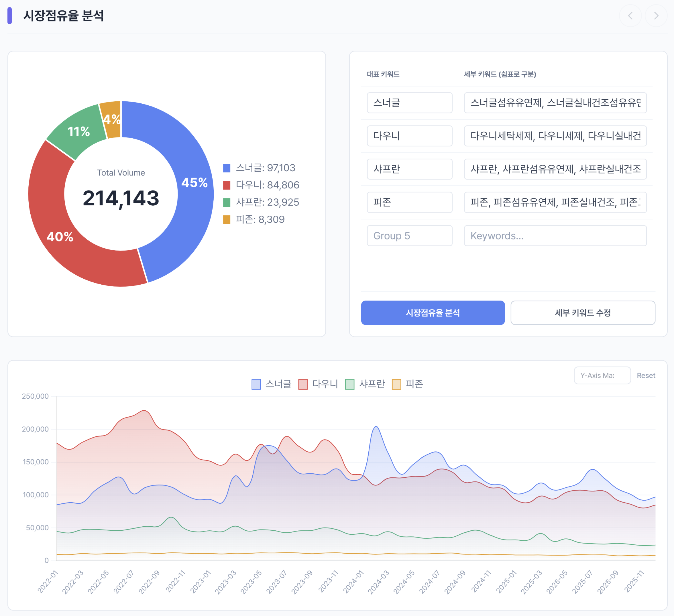
Task: Edit the 스너글섬유유연제 detail keywords field
Action: [x=555, y=103]
